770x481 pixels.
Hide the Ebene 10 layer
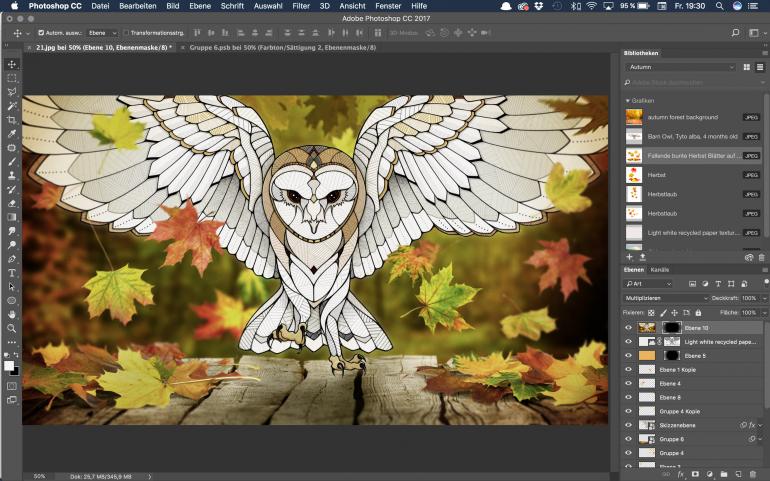(629, 328)
